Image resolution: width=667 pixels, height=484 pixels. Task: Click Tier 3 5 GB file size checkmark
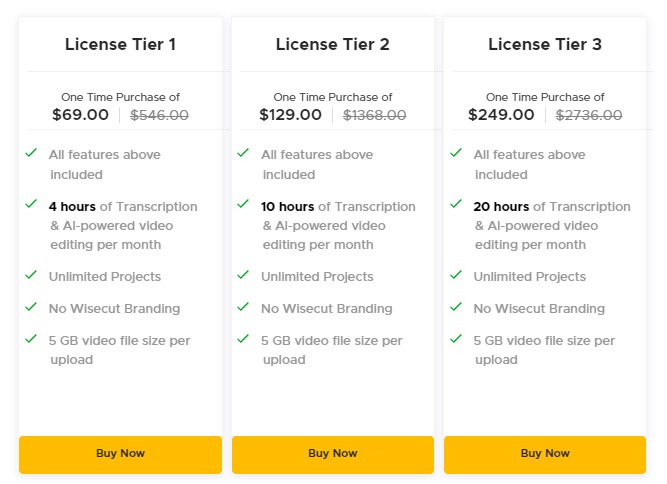coord(456,339)
